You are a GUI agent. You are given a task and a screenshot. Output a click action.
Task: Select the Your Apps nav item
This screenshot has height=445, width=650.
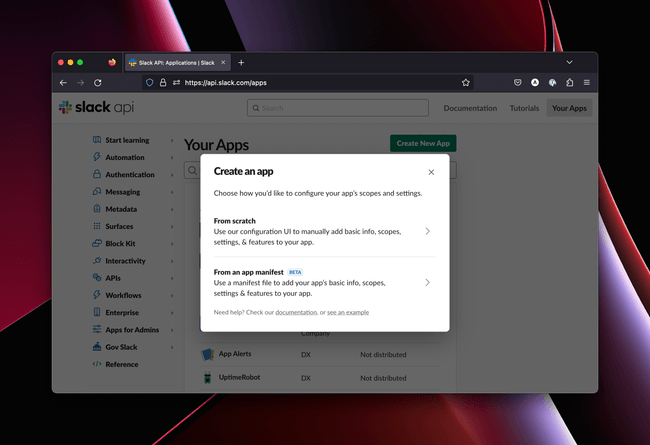pos(569,108)
